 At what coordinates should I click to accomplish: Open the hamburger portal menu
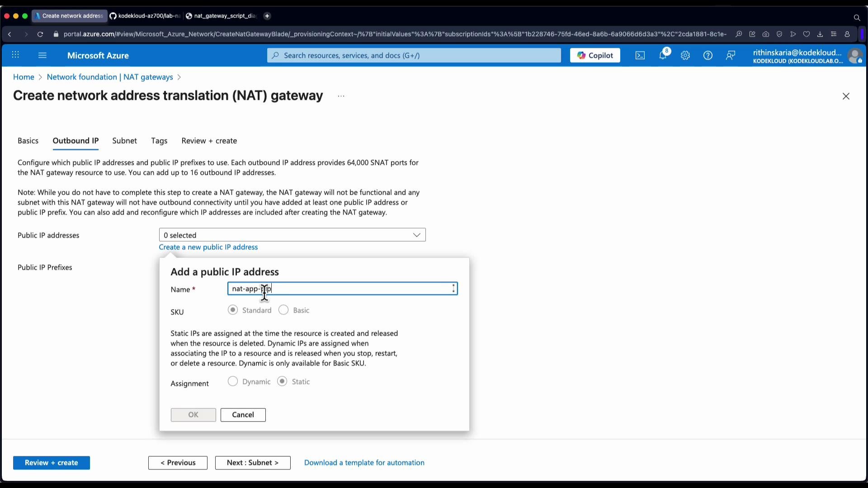42,55
